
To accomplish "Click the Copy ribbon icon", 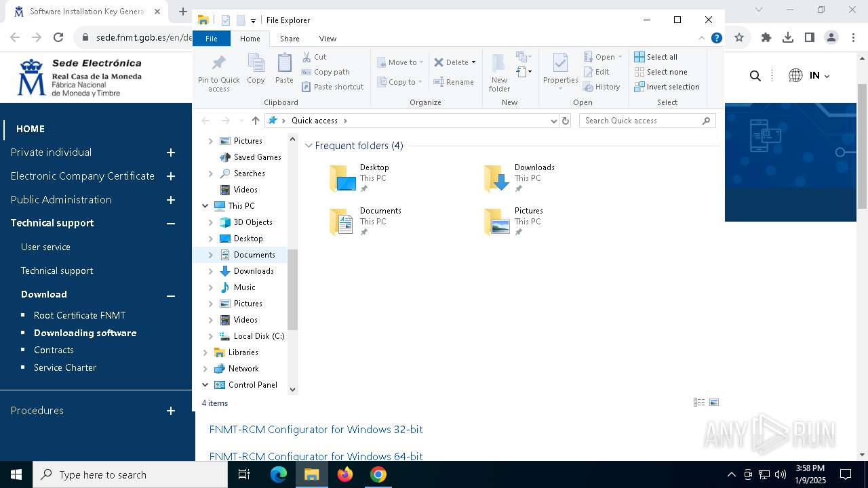I will [256, 69].
